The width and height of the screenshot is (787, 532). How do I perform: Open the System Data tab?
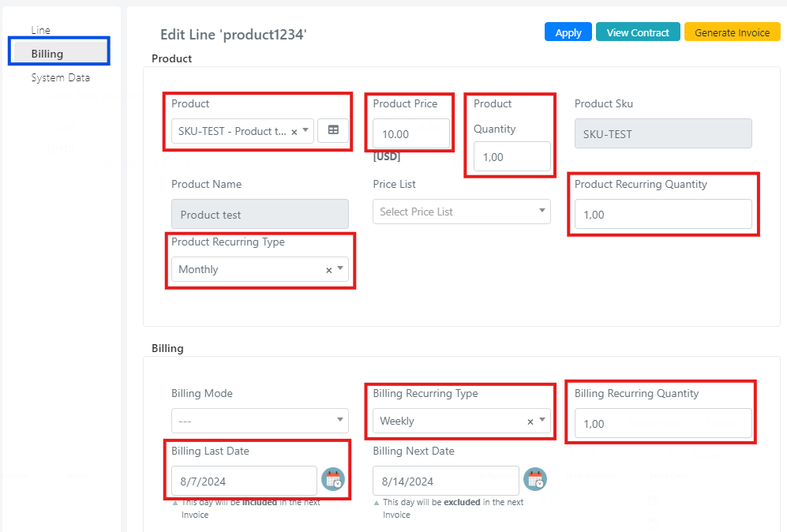coord(60,78)
